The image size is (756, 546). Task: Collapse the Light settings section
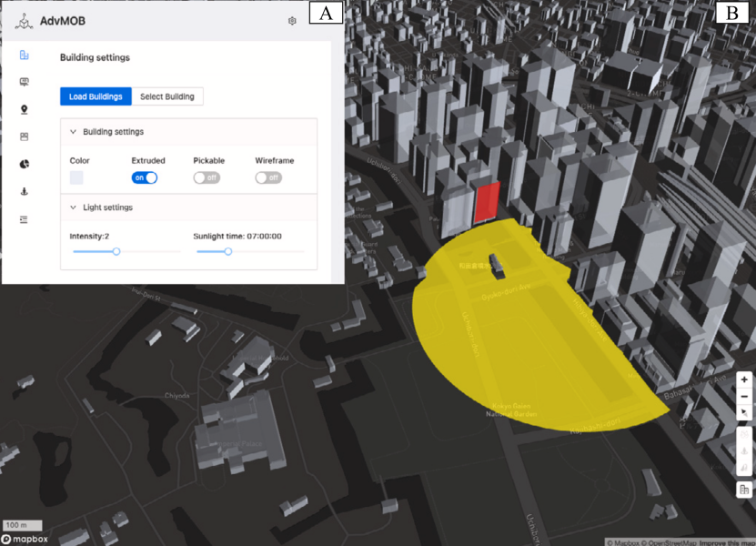(x=74, y=207)
